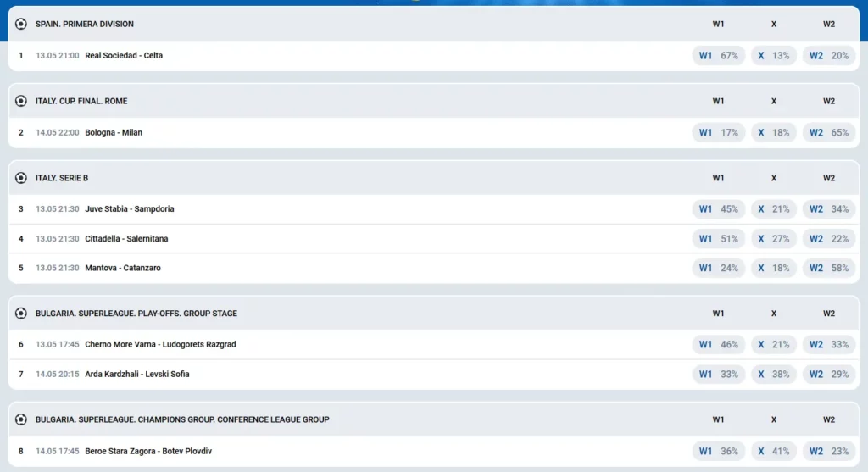Click W2 column header in Italy Serie B

coord(829,178)
